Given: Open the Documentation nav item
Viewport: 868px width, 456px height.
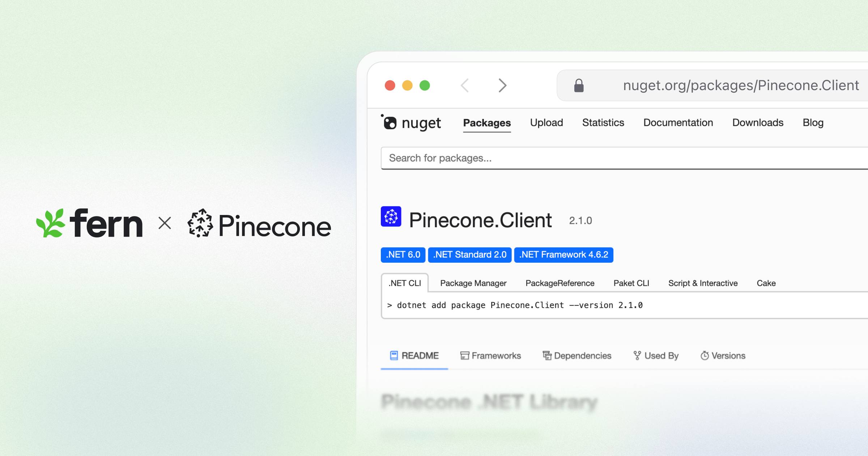Looking at the screenshot, I should pos(678,123).
